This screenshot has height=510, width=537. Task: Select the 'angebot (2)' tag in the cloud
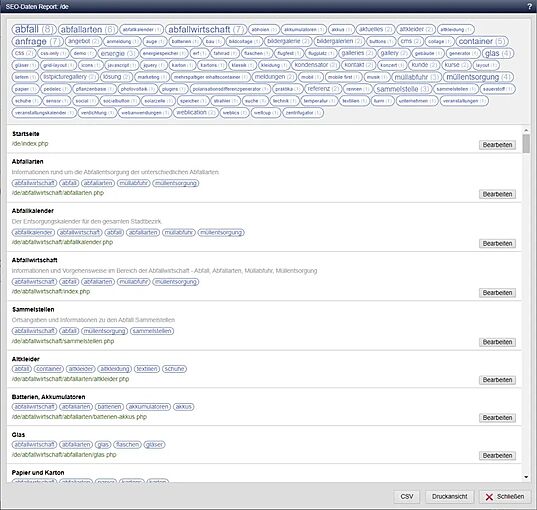[x=83, y=41]
